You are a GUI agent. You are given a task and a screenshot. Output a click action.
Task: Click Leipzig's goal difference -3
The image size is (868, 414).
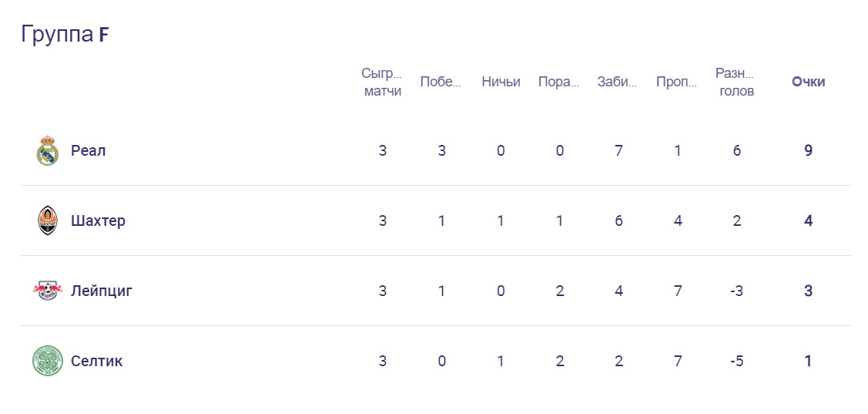[736, 291]
